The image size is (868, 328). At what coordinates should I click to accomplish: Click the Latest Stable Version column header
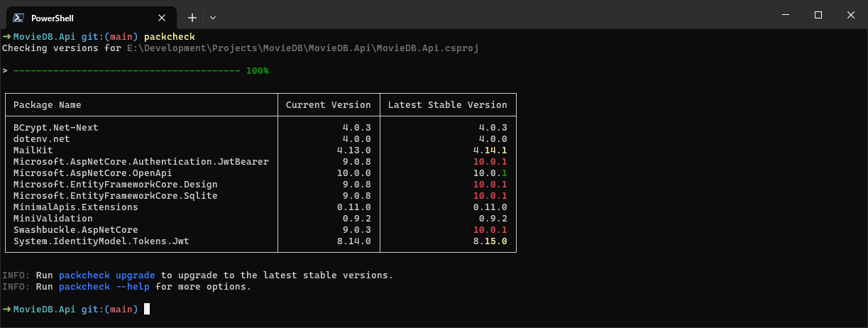pos(447,105)
